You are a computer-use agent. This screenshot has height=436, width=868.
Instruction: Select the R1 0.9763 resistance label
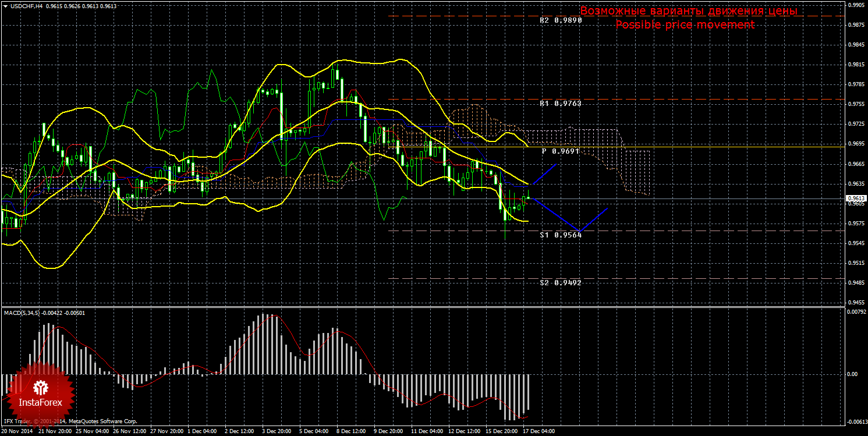click(560, 104)
